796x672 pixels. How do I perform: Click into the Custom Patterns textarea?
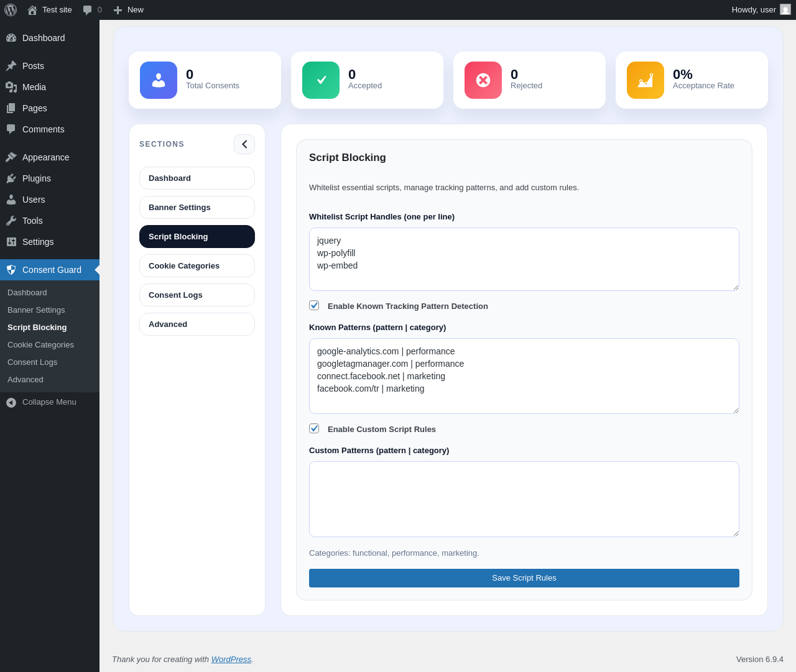tap(524, 499)
